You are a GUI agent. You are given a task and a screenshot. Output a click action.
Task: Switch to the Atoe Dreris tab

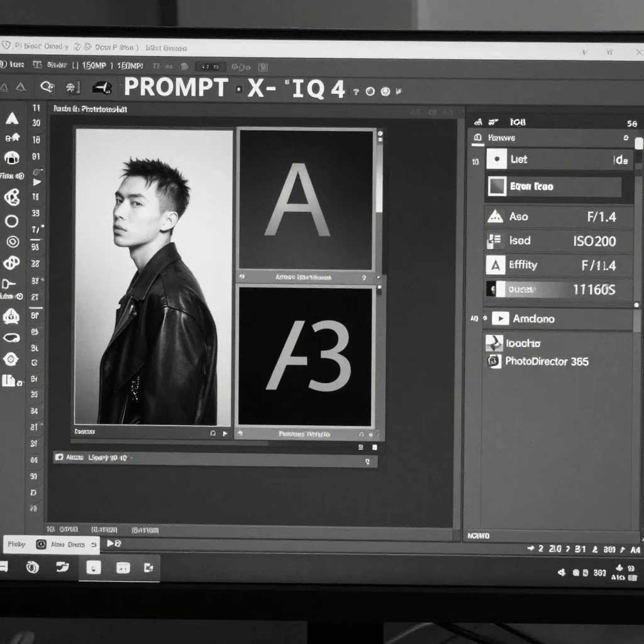point(67,545)
